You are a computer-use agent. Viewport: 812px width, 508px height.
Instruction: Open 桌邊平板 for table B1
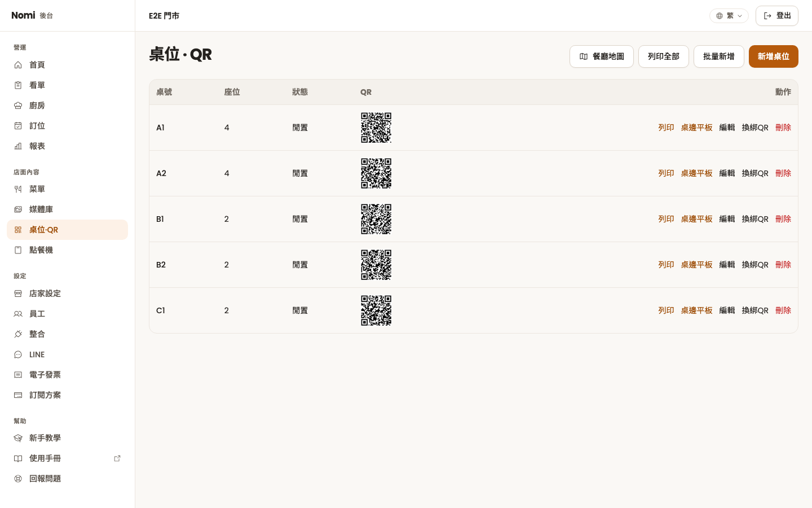point(696,219)
